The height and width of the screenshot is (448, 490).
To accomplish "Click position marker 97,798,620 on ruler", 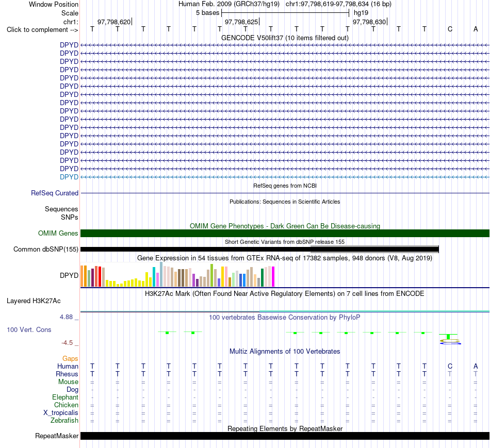I will (x=114, y=22).
